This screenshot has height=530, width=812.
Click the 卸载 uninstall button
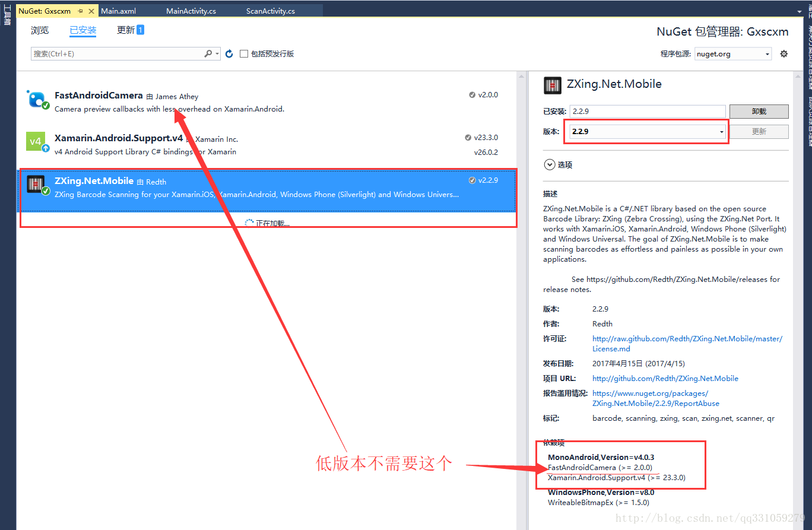[759, 112]
